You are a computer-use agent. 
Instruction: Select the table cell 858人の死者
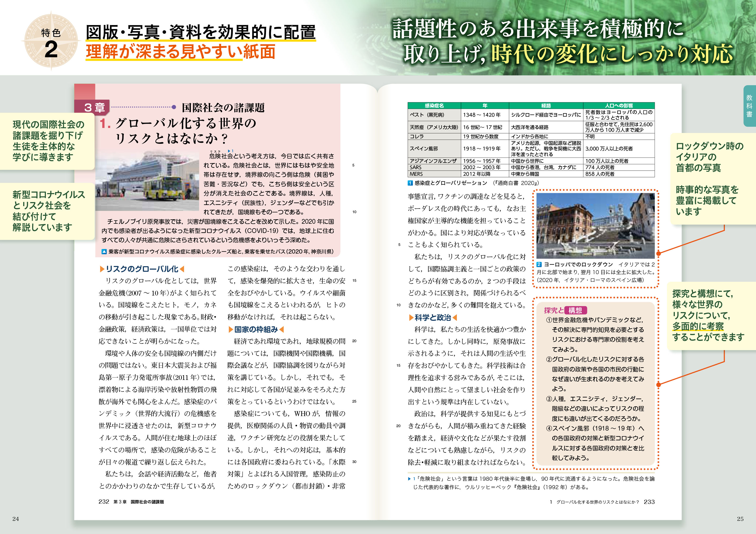coord(619,174)
